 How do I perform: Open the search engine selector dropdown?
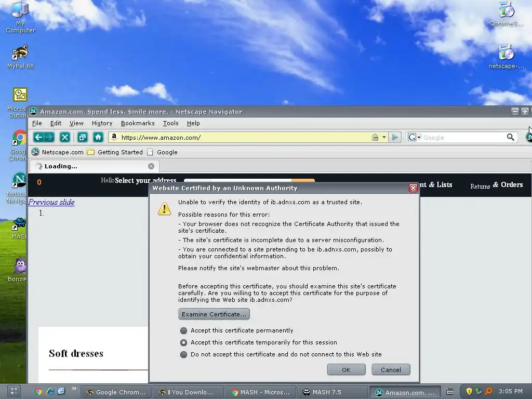point(419,137)
